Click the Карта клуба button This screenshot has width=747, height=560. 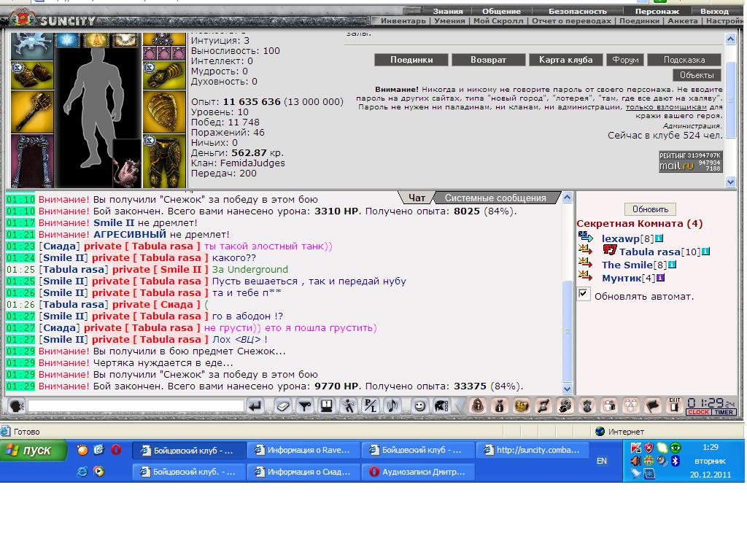pos(565,60)
